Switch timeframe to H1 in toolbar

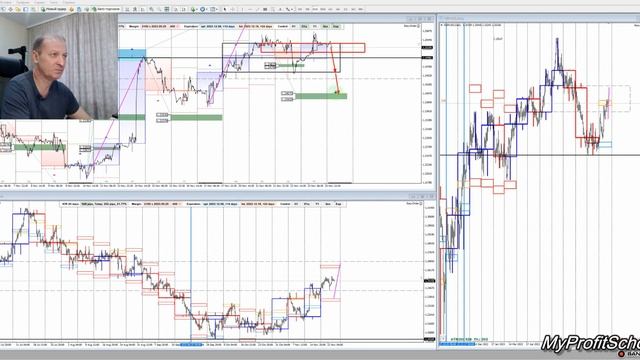pos(330,9)
